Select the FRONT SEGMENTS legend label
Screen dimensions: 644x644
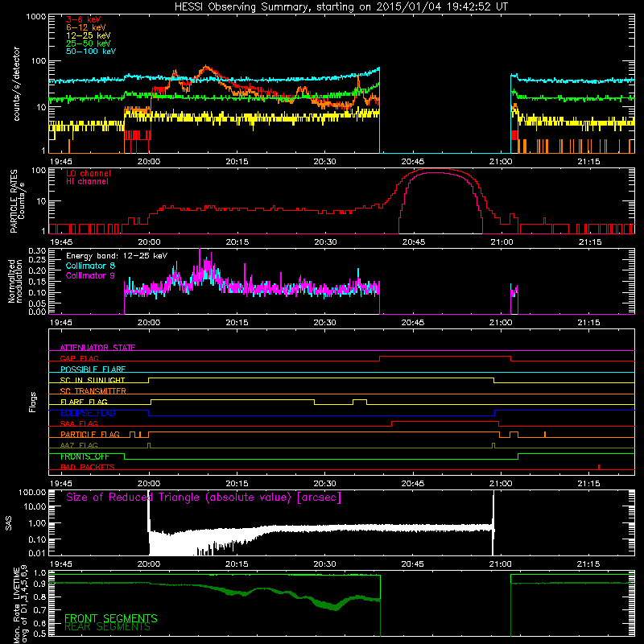click(111, 618)
